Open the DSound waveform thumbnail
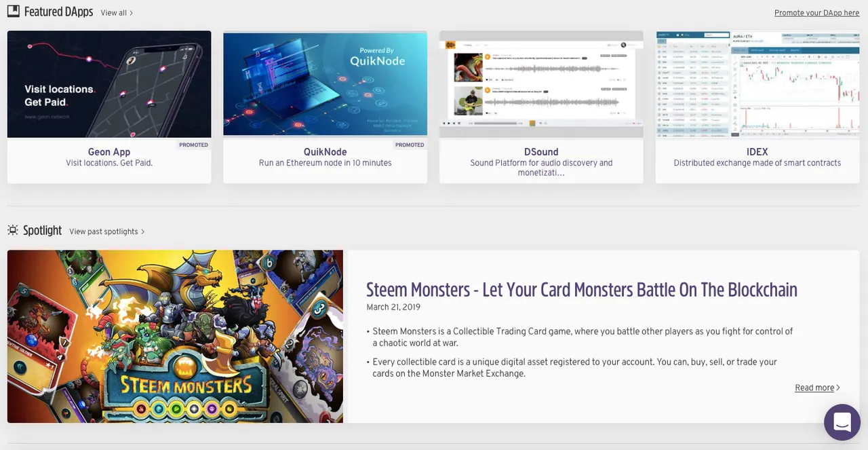 [x=541, y=84]
